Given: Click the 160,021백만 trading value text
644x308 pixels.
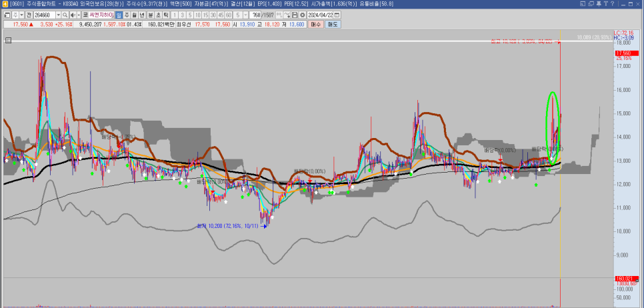Looking at the screenshot, I should click(x=161, y=24).
